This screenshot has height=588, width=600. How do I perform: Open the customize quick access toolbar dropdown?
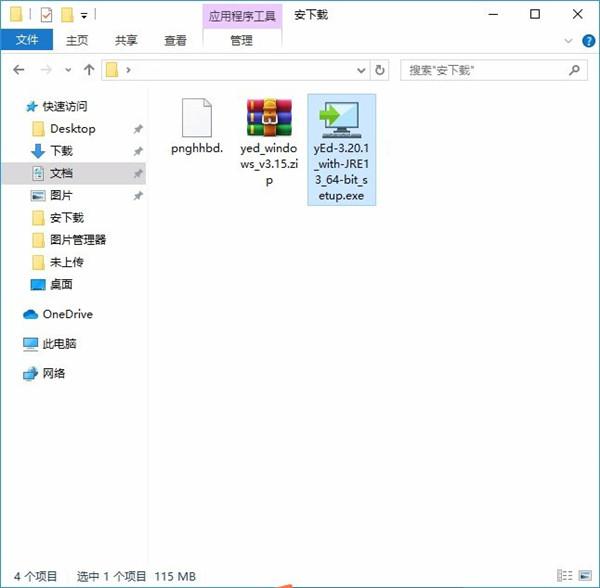[x=84, y=16]
